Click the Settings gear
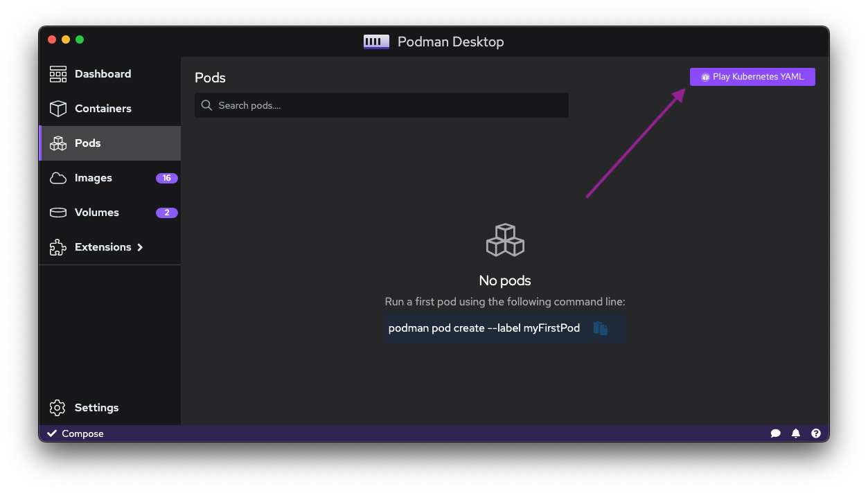The width and height of the screenshot is (868, 493). pyautogui.click(x=57, y=407)
